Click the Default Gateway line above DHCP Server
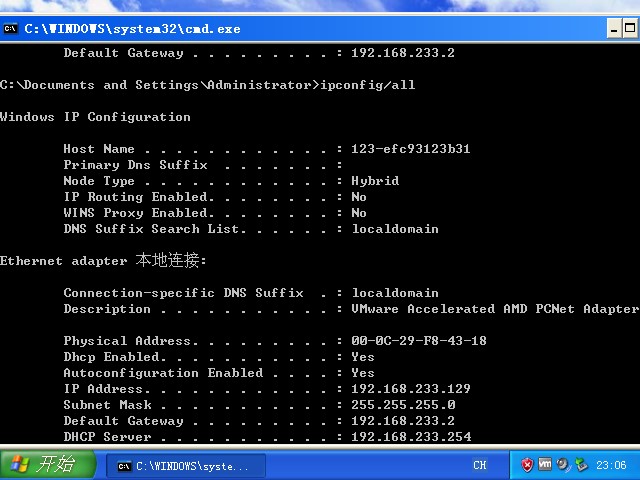 pos(259,421)
